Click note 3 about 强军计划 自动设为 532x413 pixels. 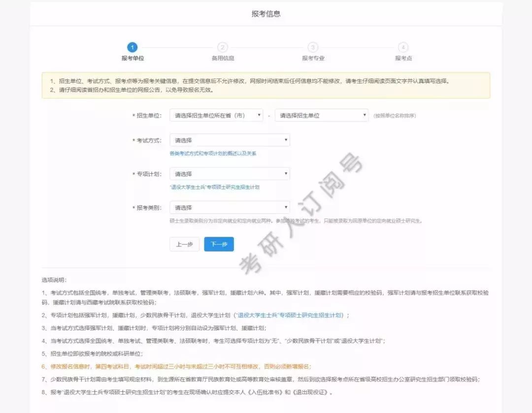[154, 328]
